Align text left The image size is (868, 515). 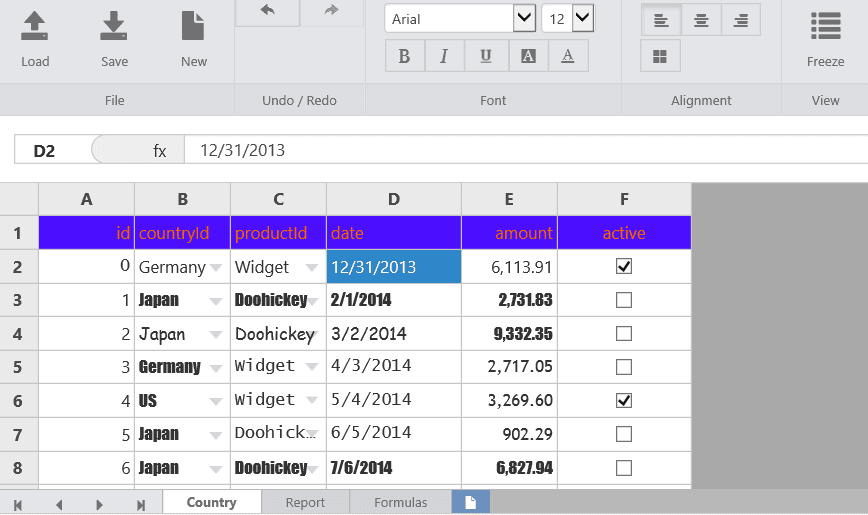[661, 20]
